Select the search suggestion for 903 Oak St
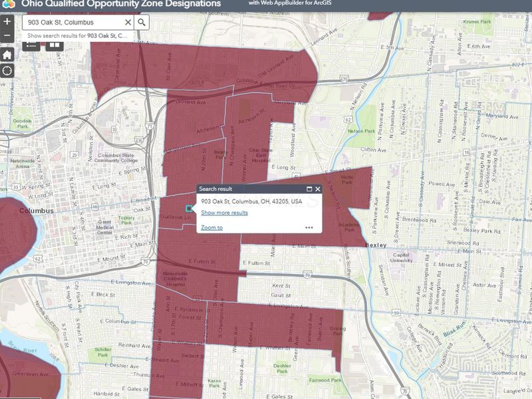 (78, 36)
